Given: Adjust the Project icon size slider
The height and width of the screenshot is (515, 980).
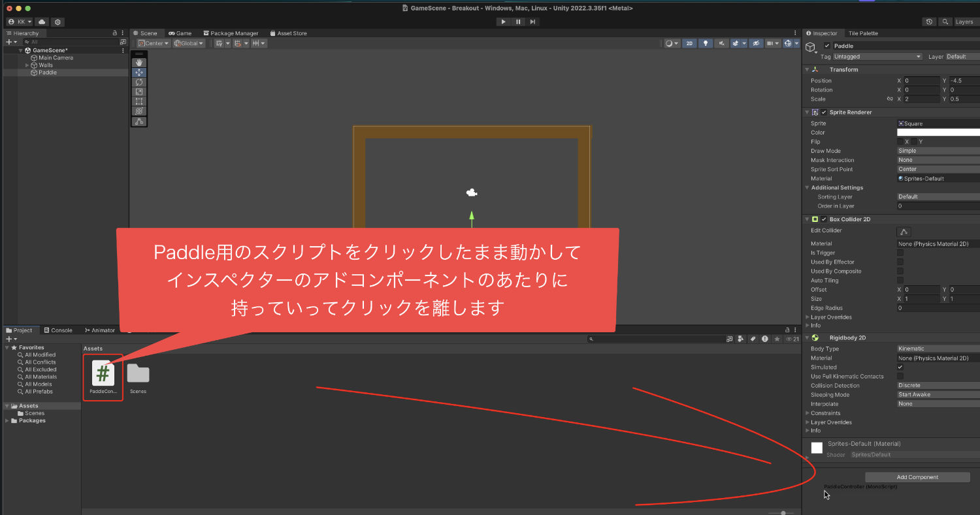Looking at the screenshot, I should tap(783, 512).
